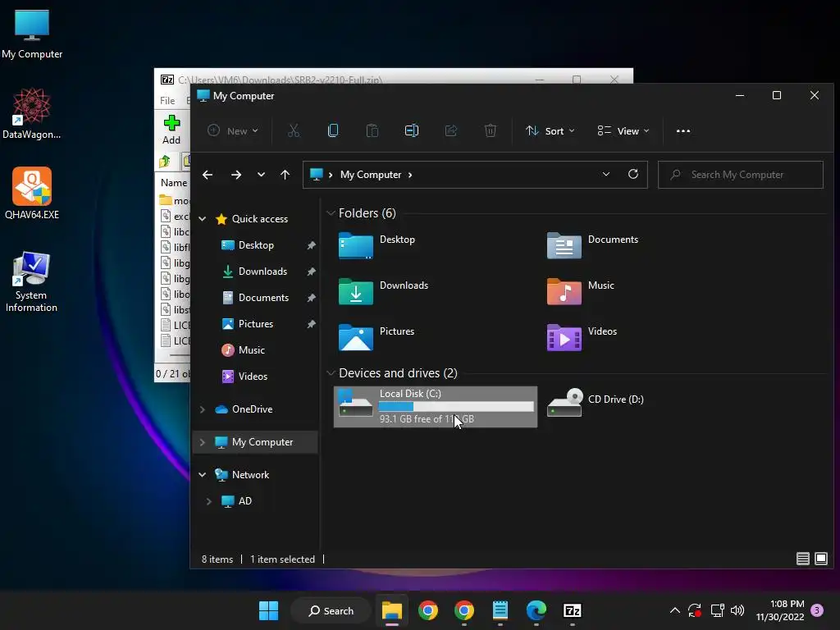Image resolution: width=840 pixels, height=630 pixels.
Task: Click 7-Zip up folder icon
Action: 164,161
